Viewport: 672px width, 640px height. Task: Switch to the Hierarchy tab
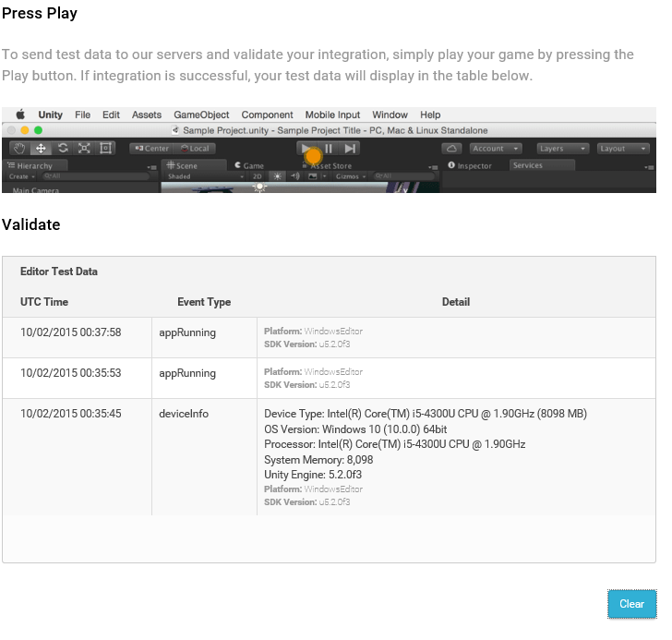(x=35, y=165)
